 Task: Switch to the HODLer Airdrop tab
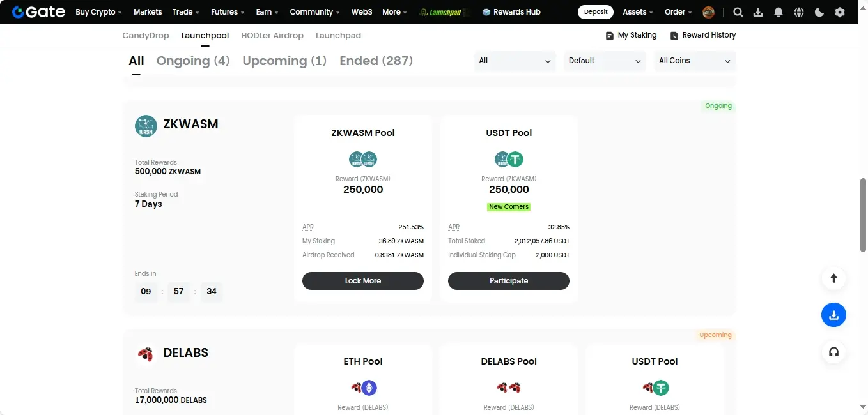click(x=272, y=36)
